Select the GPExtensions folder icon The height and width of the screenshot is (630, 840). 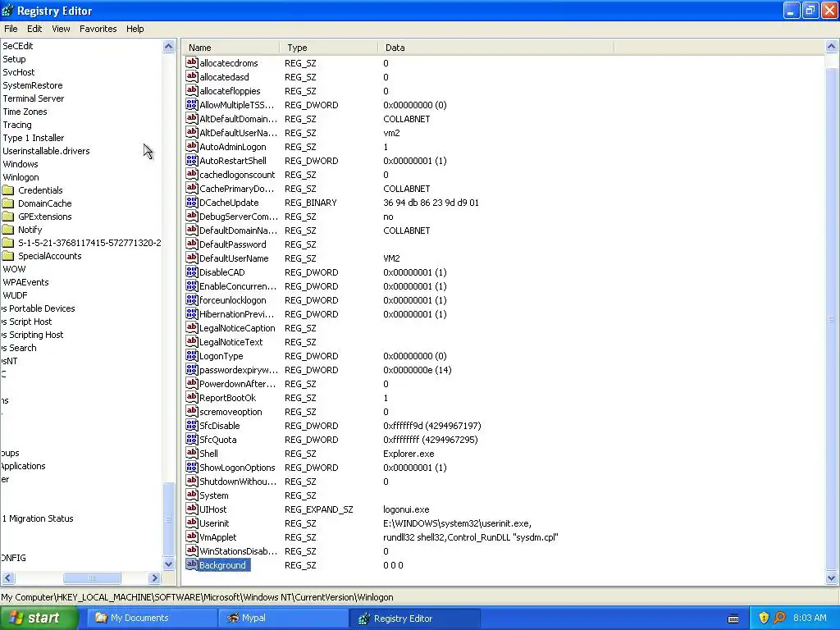click(8, 217)
